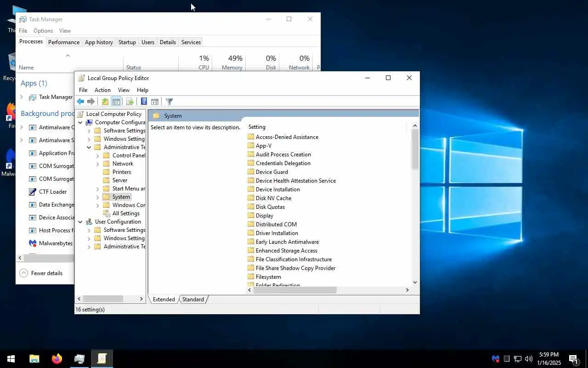The image size is (588, 368).
Task: Switch to the Standard tab
Action: click(193, 299)
